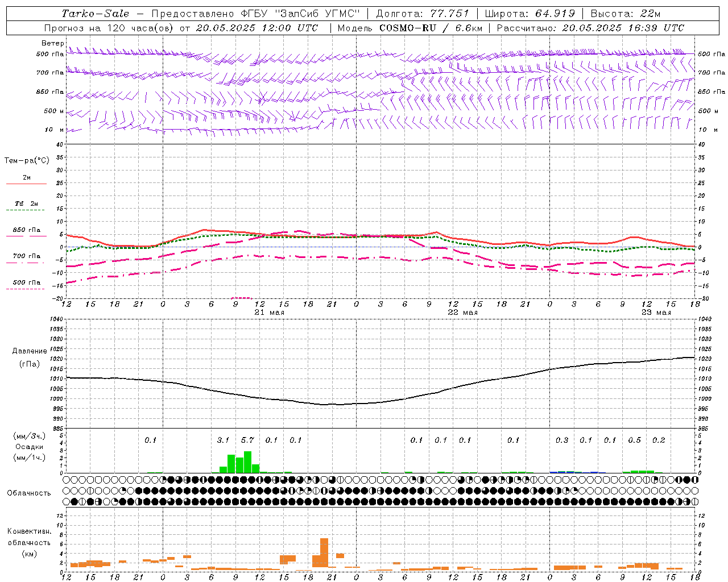The height and width of the screenshot is (582, 728).
Task: Click the Конвективн. convective cloud label
Action: click(29, 531)
